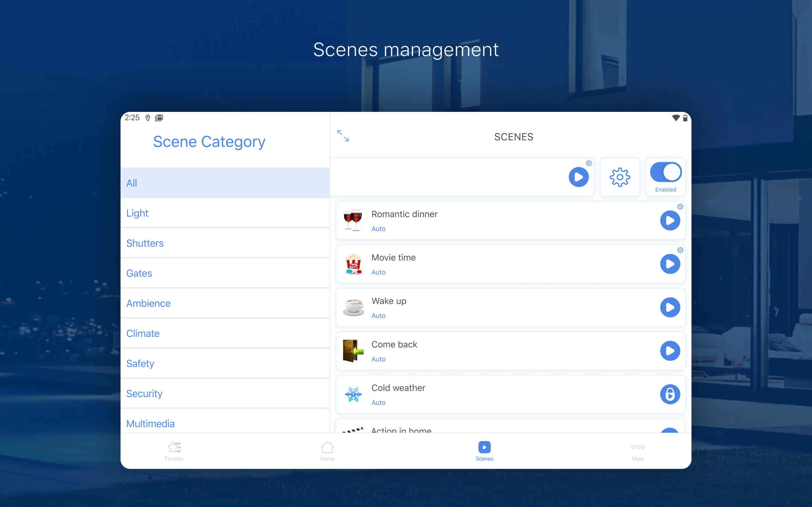Click the popcorn Movie time thumbnail

click(353, 264)
